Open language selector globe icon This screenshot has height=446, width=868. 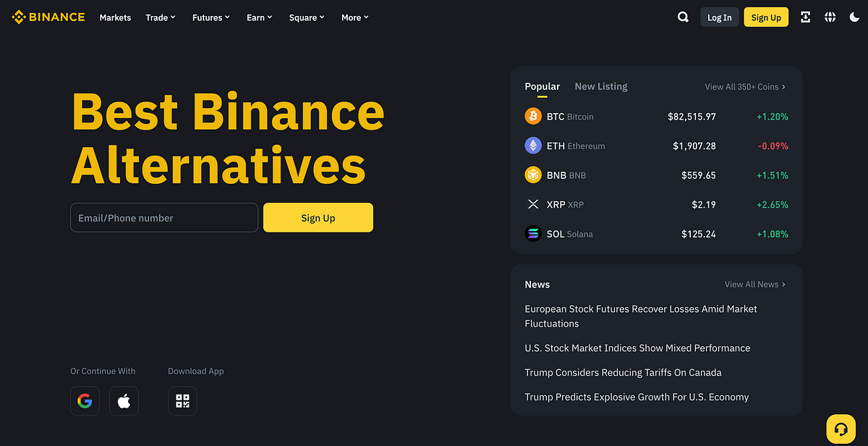(x=830, y=17)
